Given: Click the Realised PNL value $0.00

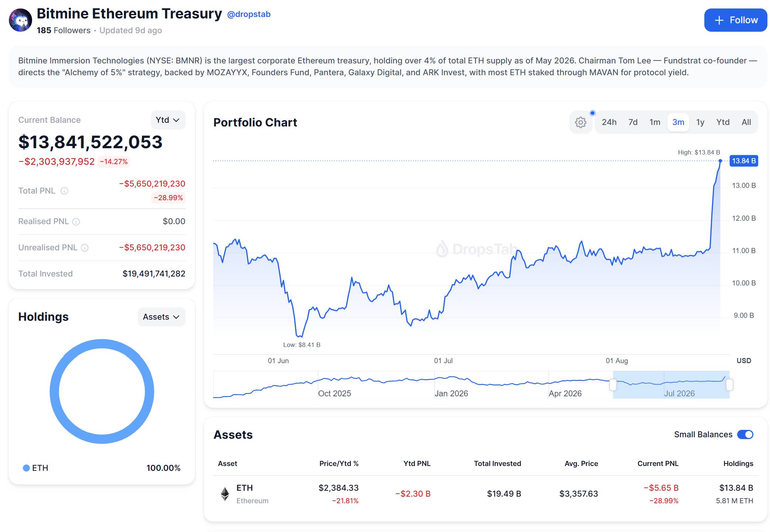Looking at the screenshot, I should (x=174, y=222).
